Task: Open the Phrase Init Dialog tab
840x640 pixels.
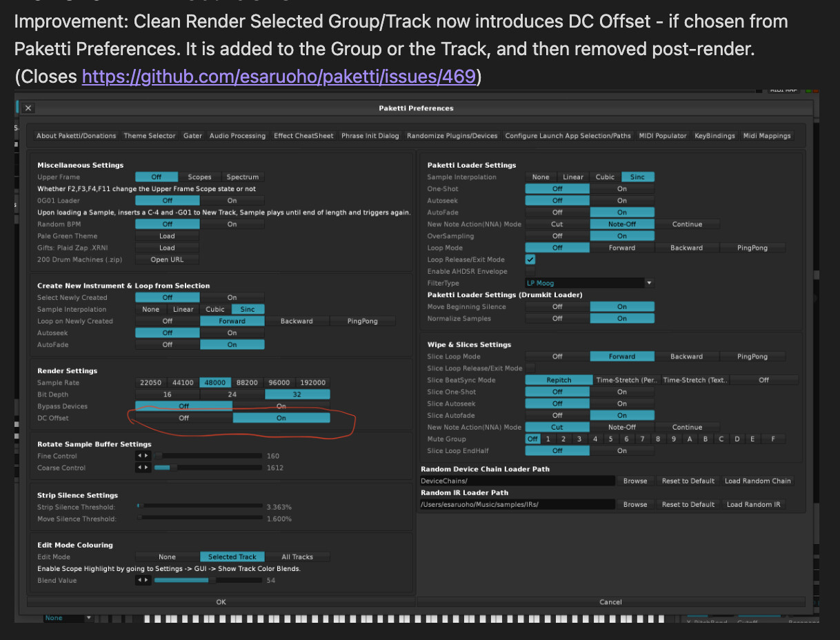Action: pos(370,136)
